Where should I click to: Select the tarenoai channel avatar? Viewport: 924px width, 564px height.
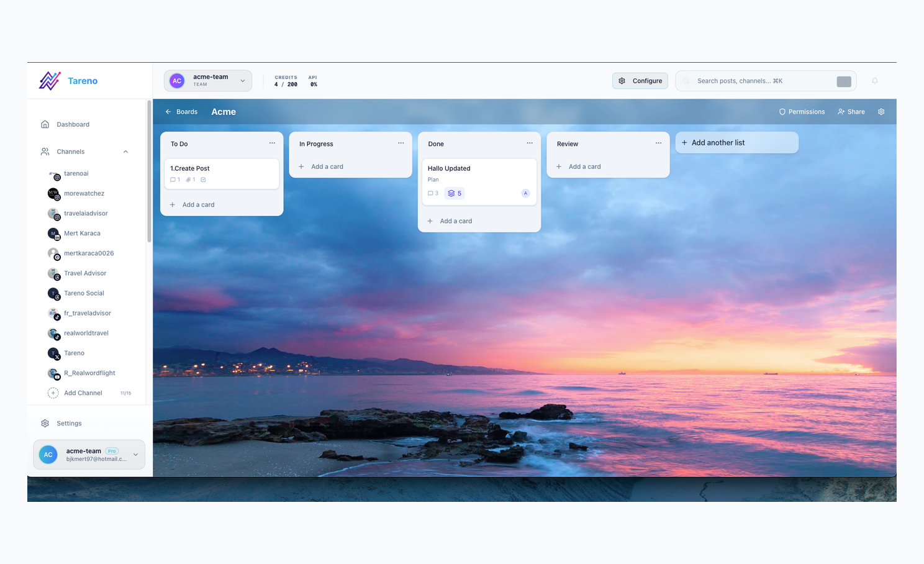click(x=53, y=174)
